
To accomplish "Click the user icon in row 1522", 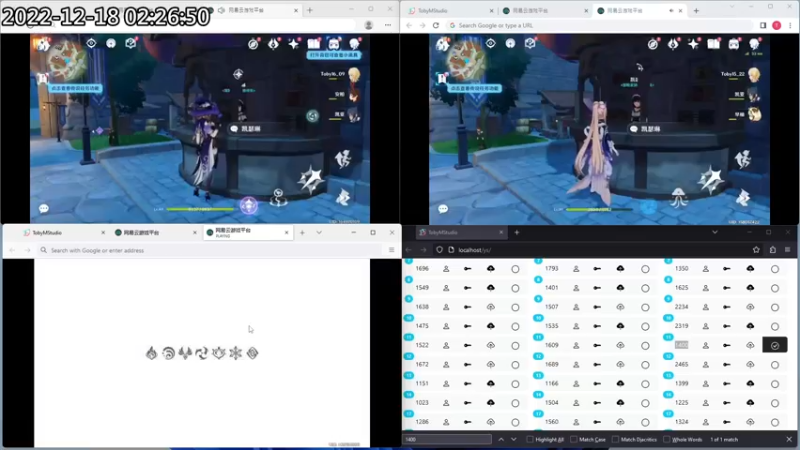I will tap(446, 345).
